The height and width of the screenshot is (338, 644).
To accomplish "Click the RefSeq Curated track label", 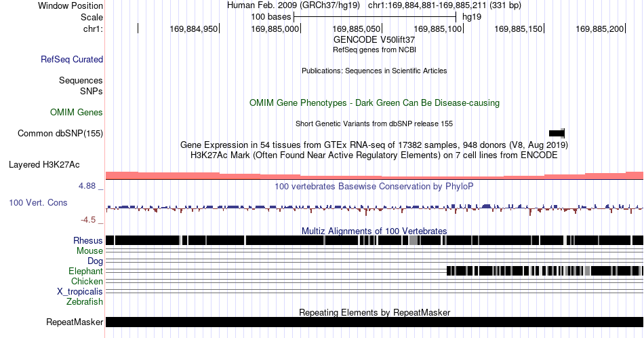I will [x=71, y=59].
